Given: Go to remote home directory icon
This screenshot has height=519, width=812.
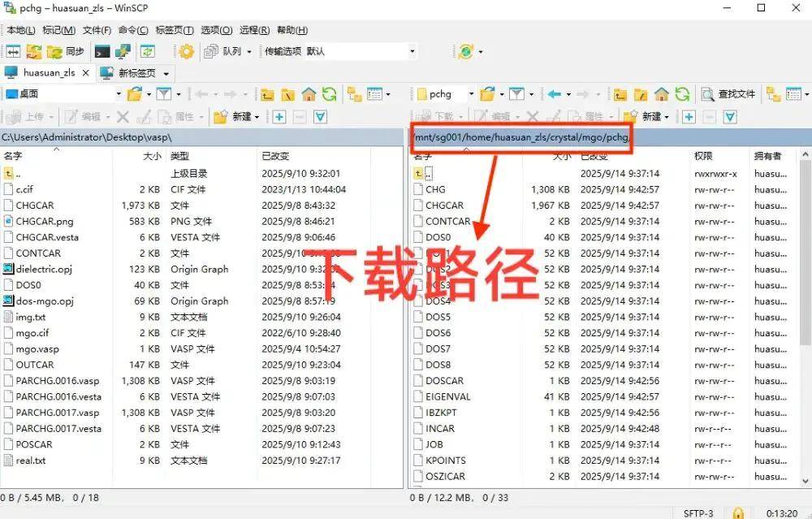Looking at the screenshot, I should [662, 94].
